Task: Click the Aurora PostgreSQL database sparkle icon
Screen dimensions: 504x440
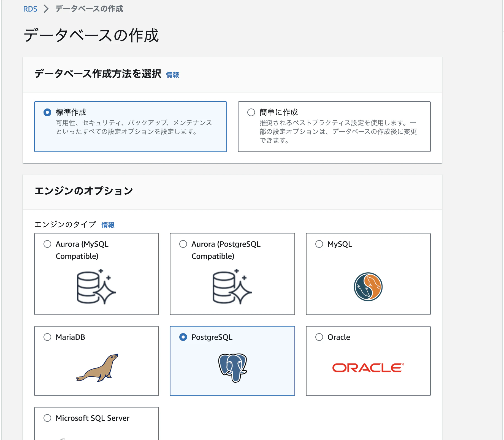Action: [232, 287]
